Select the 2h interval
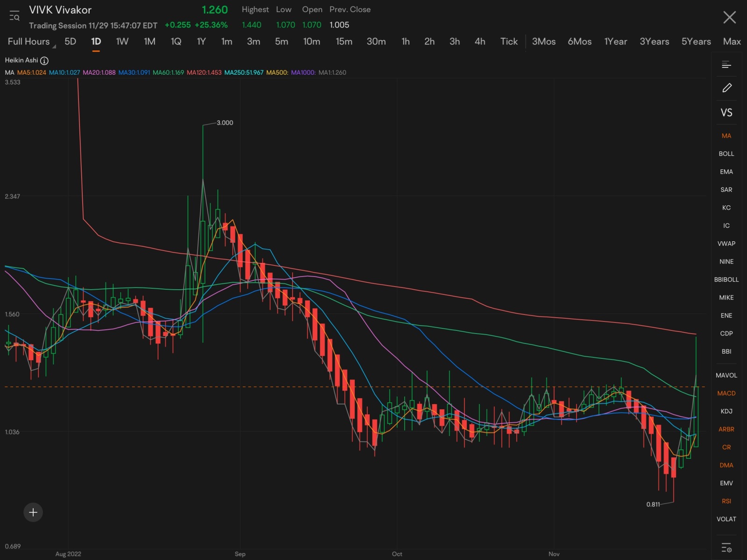This screenshot has width=747, height=560. pos(429,42)
